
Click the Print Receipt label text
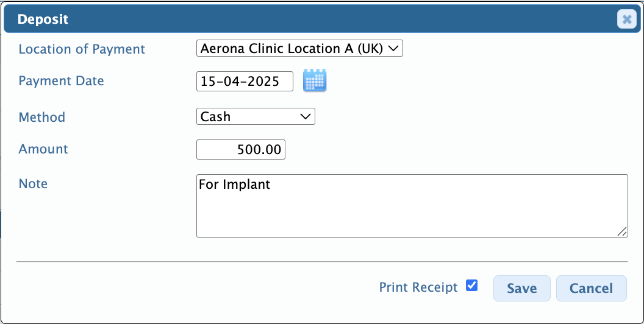tap(418, 287)
